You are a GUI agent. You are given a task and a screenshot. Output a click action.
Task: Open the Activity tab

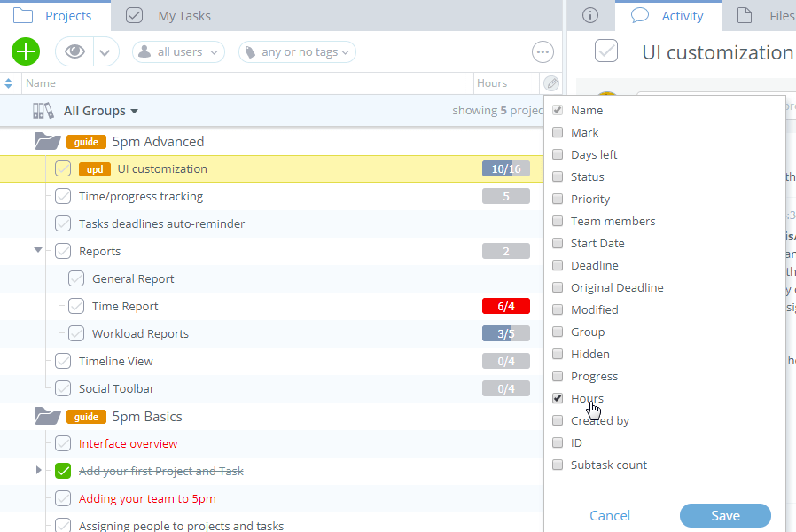click(668, 16)
